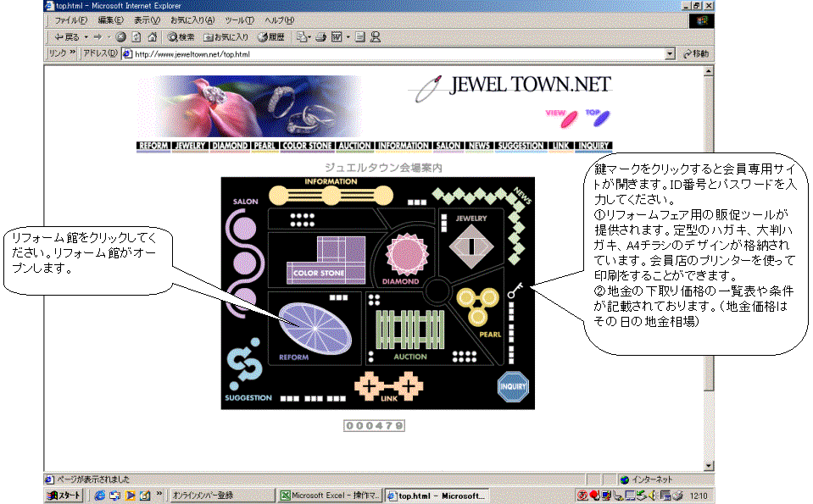
Task: Click the INFORMATION navigation bar link
Action: pos(403,146)
